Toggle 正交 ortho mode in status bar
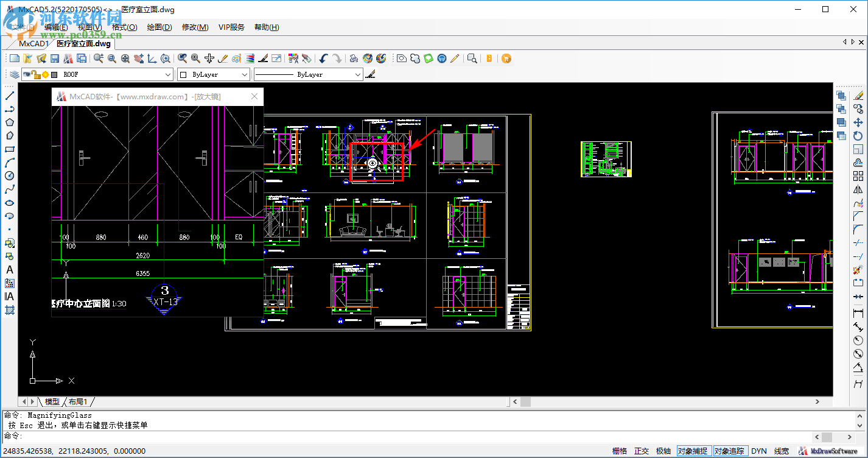The image size is (868, 458). coord(642,451)
